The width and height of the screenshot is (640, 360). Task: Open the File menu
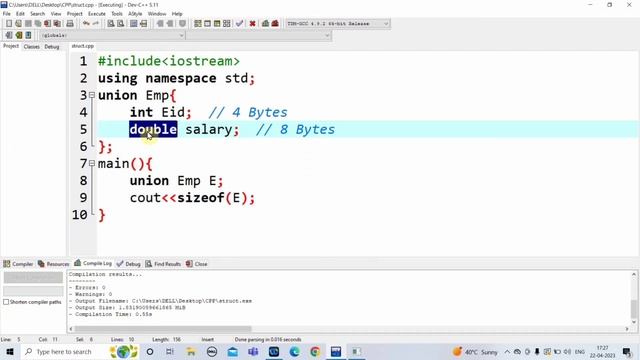(x=7, y=13)
